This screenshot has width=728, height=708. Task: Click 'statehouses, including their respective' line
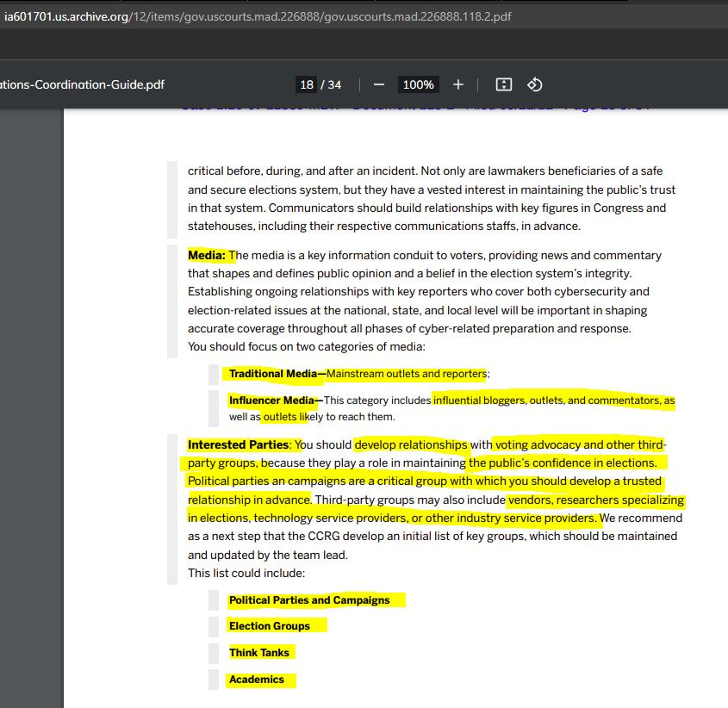(x=384, y=227)
